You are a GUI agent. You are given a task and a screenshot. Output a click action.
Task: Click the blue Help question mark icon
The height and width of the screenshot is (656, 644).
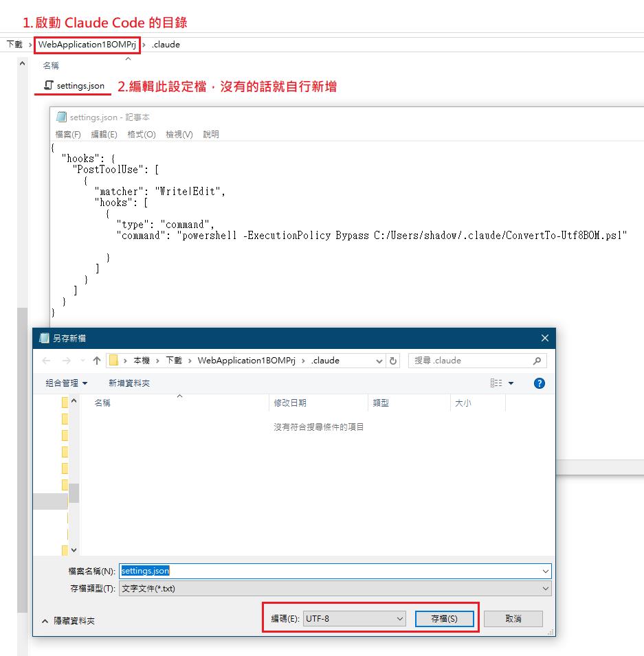(539, 383)
